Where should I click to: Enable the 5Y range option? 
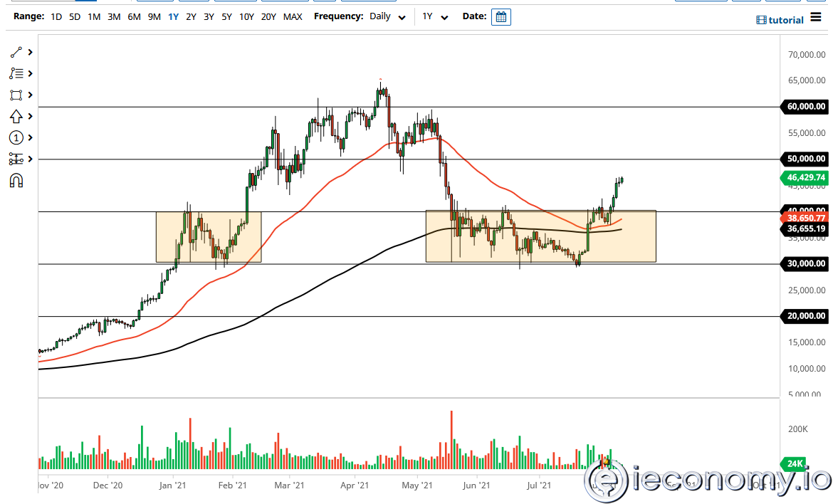coord(226,16)
